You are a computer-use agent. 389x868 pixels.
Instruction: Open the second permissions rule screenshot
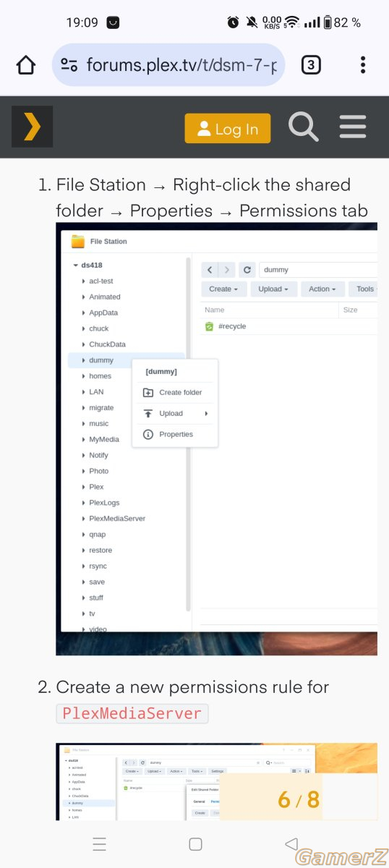pos(216,771)
